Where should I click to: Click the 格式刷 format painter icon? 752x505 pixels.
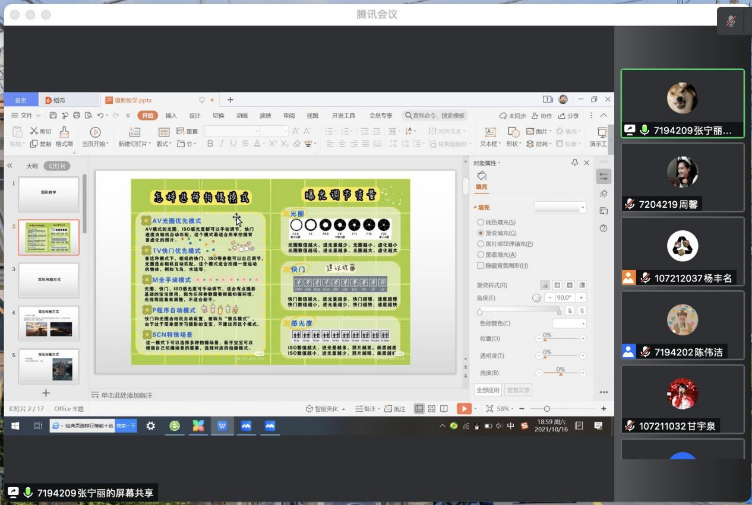63,132
